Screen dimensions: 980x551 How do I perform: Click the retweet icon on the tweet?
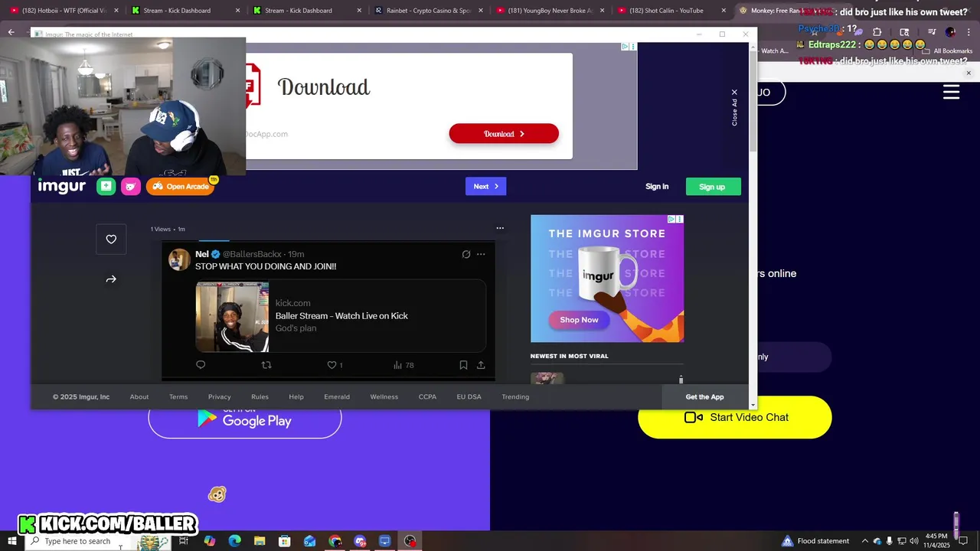click(266, 365)
